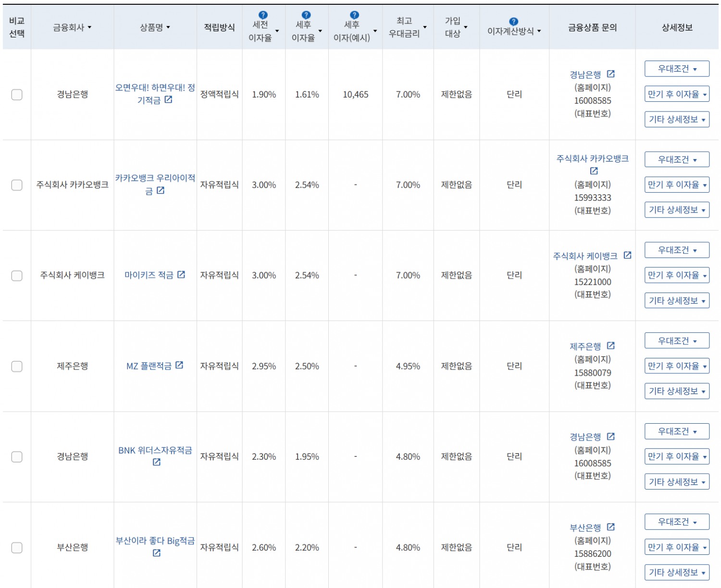Open 마이키즈 적금 product link
The image size is (721, 588).
pos(149,275)
